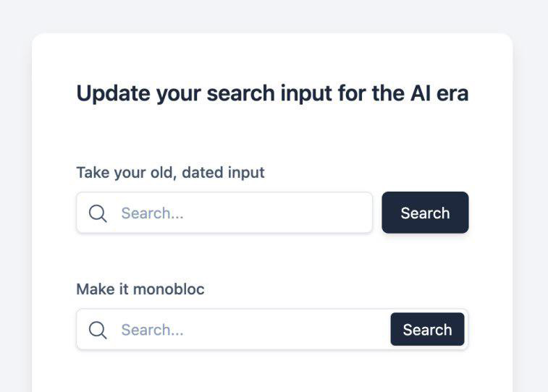
Task: Click empty space between monobloc placeholder and Search button
Action: click(x=290, y=331)
